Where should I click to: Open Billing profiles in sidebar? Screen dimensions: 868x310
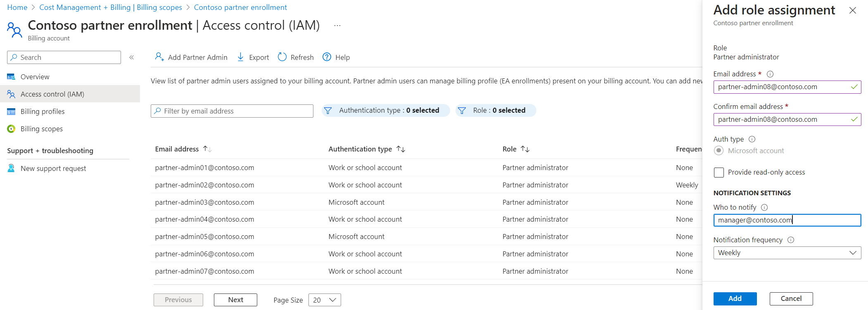point(43,111)
